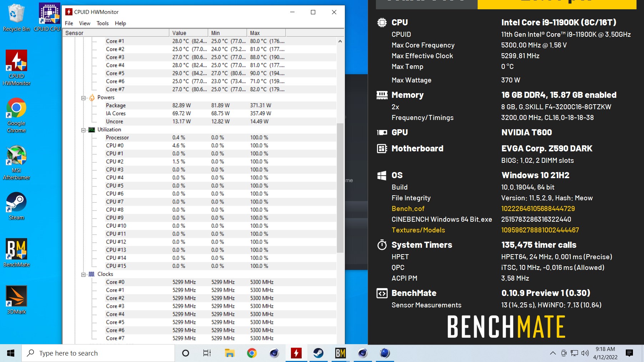The height and width of the screenshot is (362, 644).
Task: Click the Value column header
Action: tap(188, 33)
